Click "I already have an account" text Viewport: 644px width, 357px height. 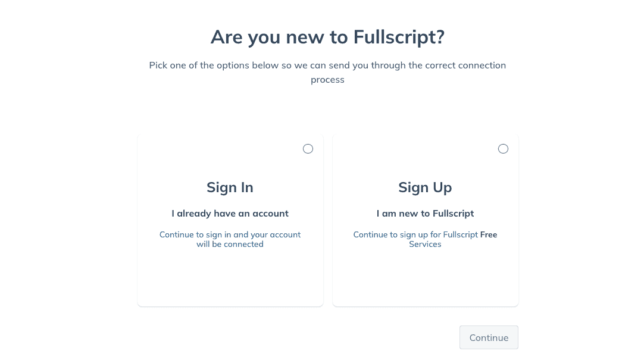230,213
